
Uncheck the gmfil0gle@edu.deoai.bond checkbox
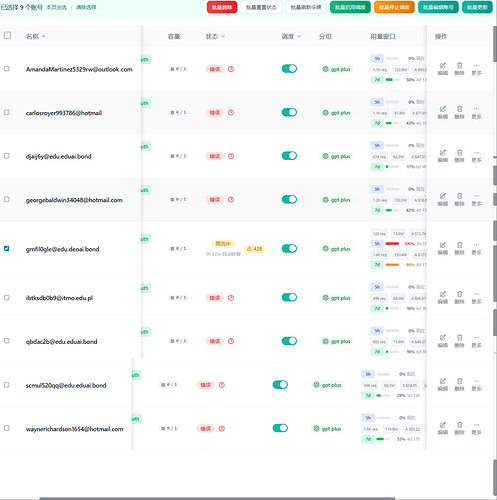pyautogui.click(x=7, y=248)
